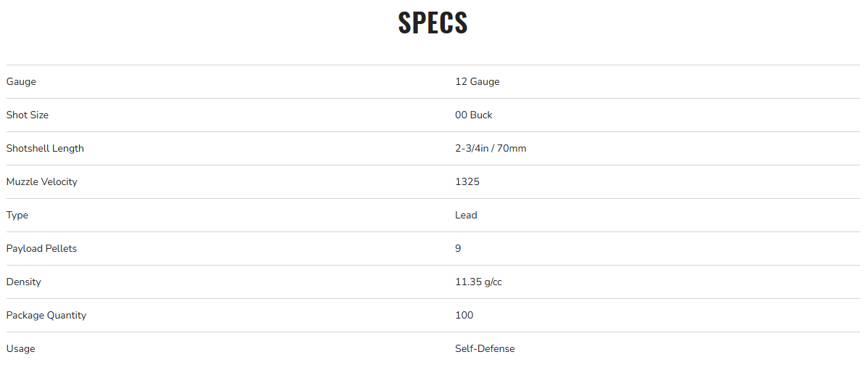This screenshot has width=868, height=365.
Task: Click the Package Quantity label
Action: (46, 316)
